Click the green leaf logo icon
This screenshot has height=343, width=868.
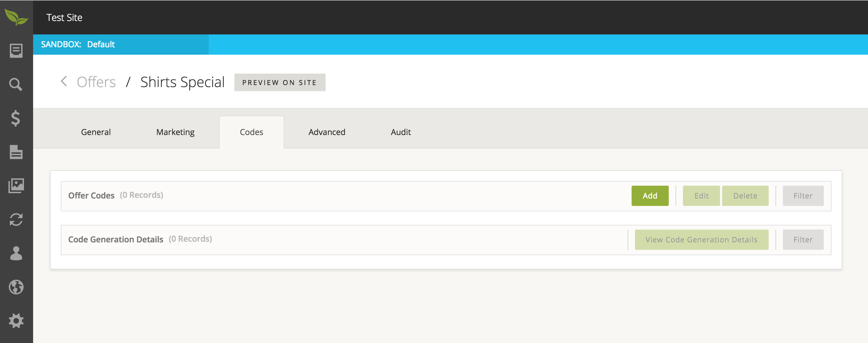tap(16, 17)
